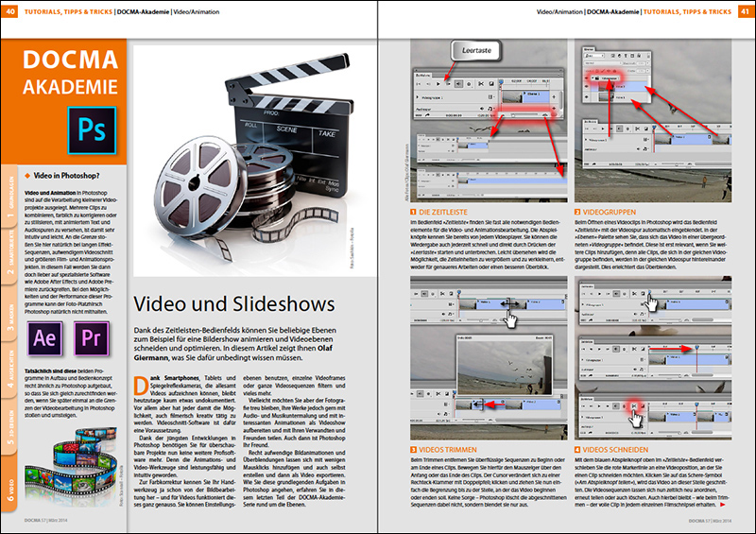The width and height of the screenshot is (756, 534).
Task: Toggle audio mute button in step 1 top timeline
Action: pyautogui.click(x=458, y=84)
